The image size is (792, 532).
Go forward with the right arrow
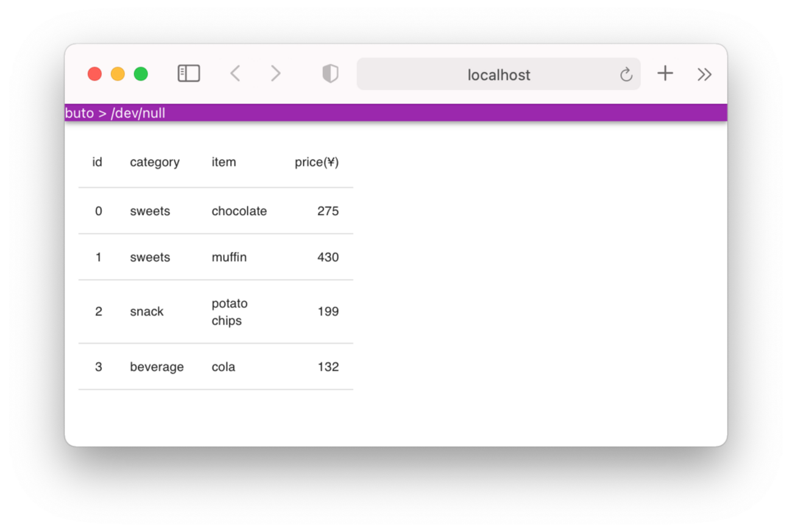[x=275, y=74]
